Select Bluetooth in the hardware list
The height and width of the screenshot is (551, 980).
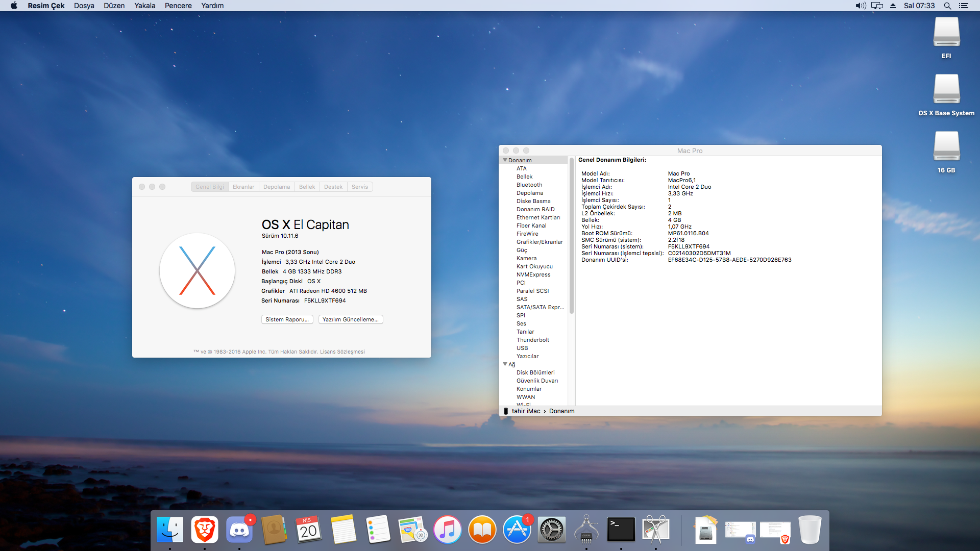(529, 185)
